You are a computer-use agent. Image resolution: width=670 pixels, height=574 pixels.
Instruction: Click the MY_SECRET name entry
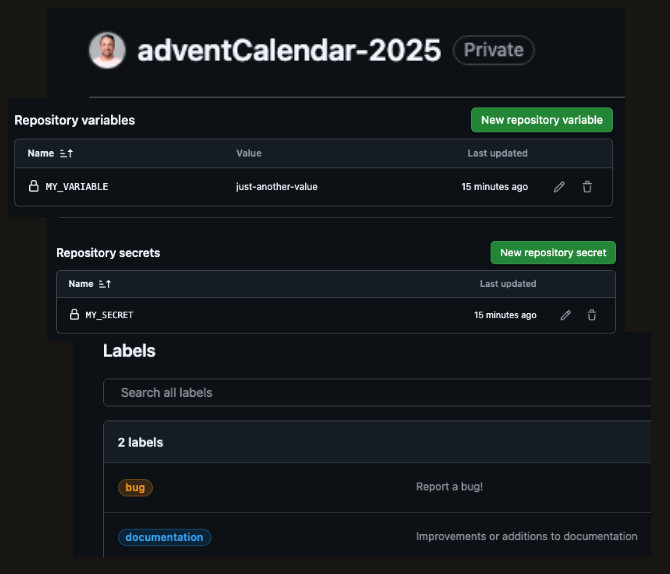109,315
